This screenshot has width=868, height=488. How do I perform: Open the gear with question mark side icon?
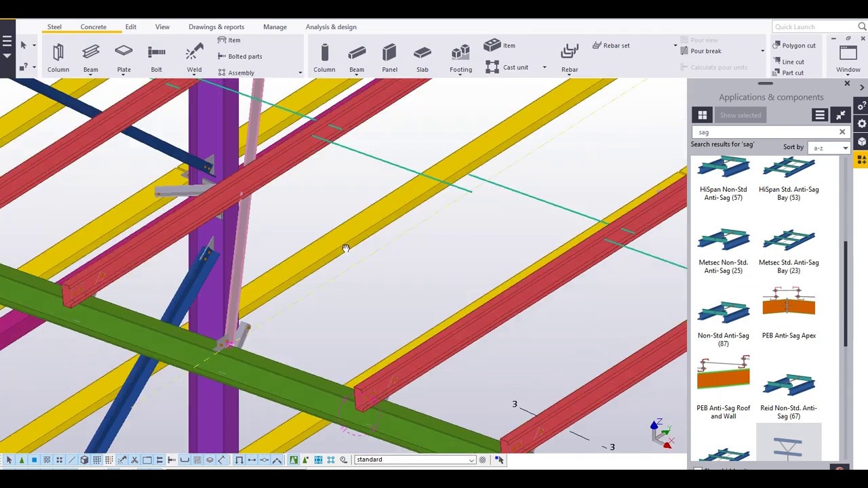(862, 106)
